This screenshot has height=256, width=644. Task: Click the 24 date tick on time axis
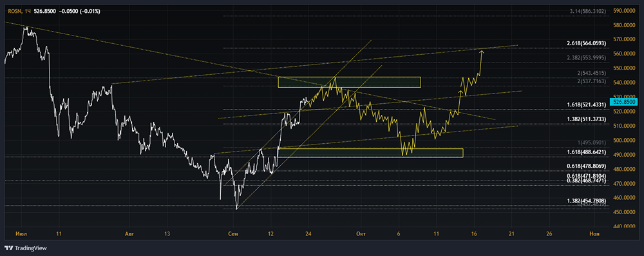click(x=308, y=234)
